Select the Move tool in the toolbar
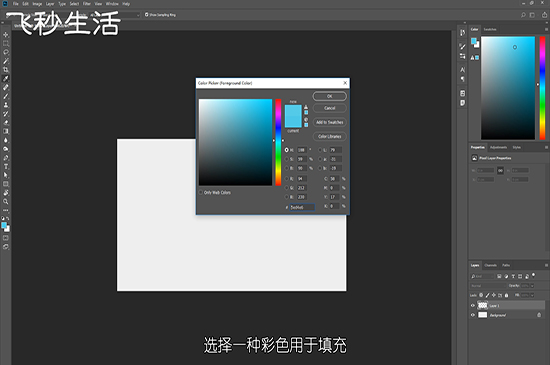Viewport: 550px width, 365px height. [x=6, y=35]
